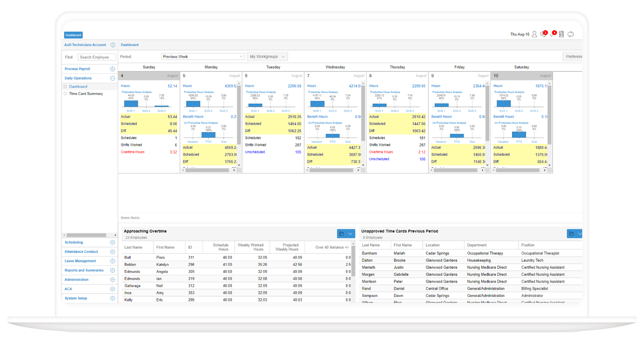Image resolution: width=644 pixels, height=342 pixels.
Task: Select 'Belden' row in Approaching Overtime
Action: pyautogui.click(x=237, y=265)
